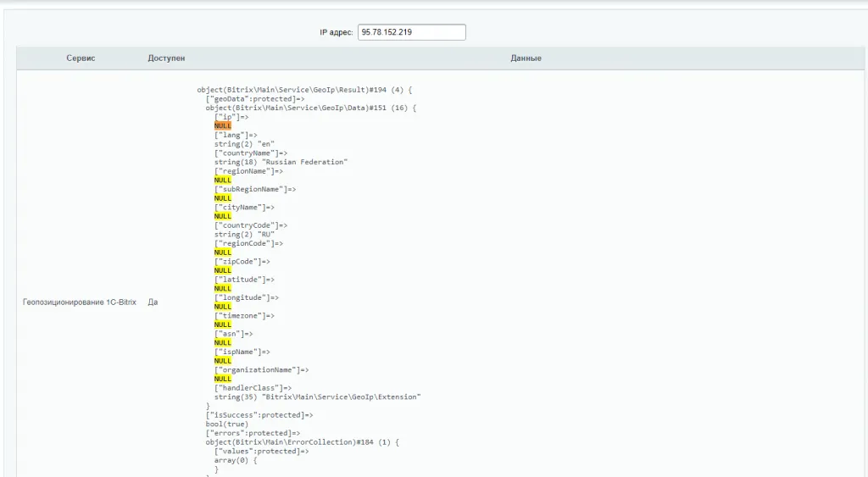Click the IP адрес input field
This screenshot has width=868, height=477.
(411, 32)
